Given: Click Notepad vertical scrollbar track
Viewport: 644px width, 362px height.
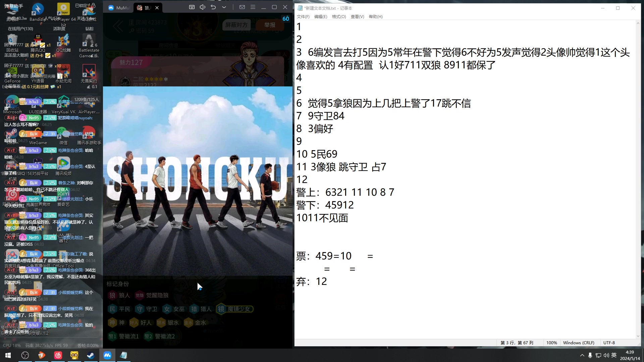Looking at the screenshot, I should point(638,179).
